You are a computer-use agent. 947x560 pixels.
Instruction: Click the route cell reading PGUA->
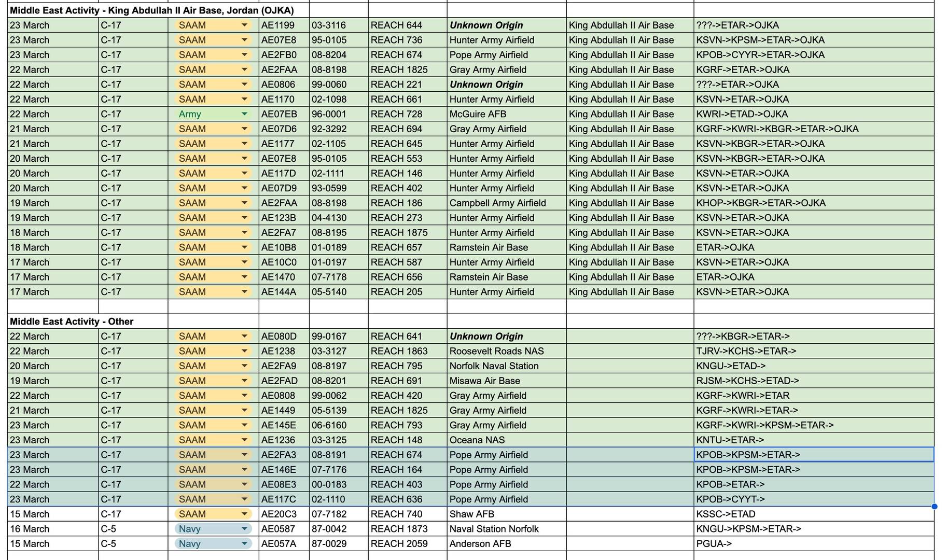tap(714, 544)
